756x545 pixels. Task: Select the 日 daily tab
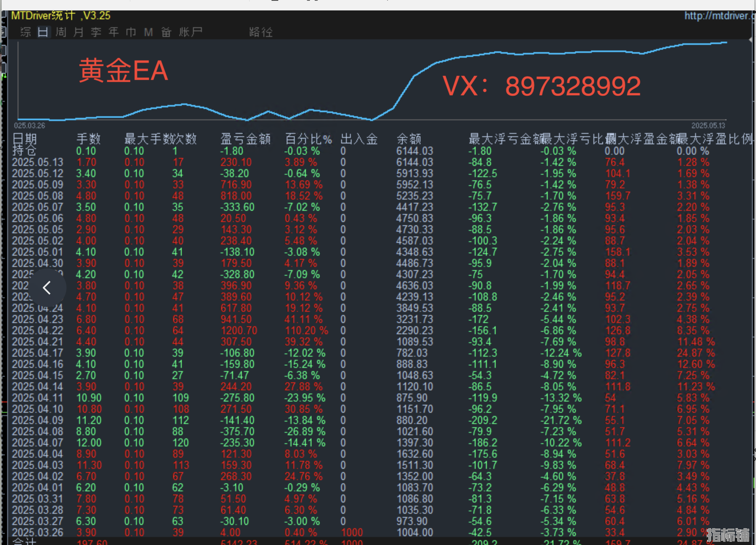tap(43, 32)
